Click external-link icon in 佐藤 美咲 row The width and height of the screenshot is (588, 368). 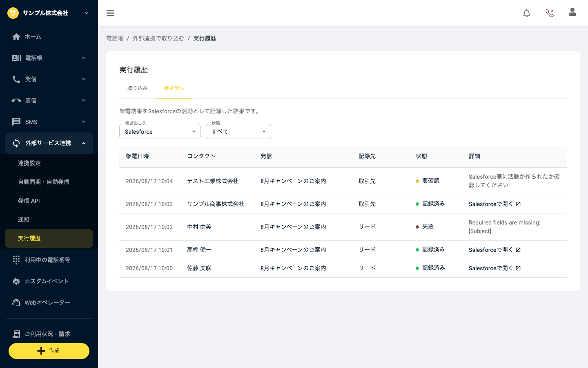pyautogui.click(x=518, y=268)
